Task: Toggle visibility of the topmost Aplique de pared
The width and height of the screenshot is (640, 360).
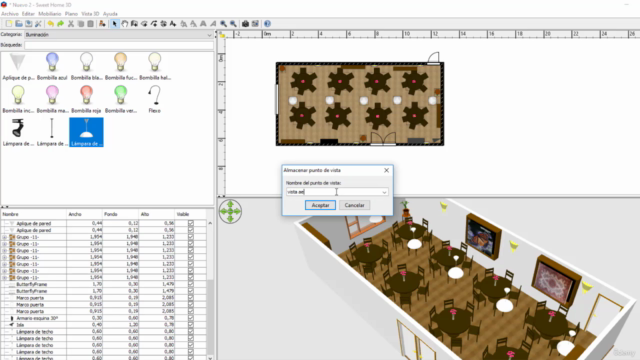Action: [191, 223]
